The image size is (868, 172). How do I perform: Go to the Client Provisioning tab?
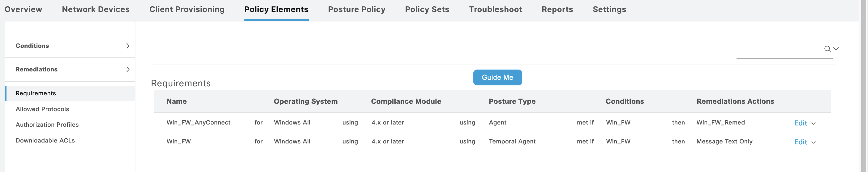point(187,9)
